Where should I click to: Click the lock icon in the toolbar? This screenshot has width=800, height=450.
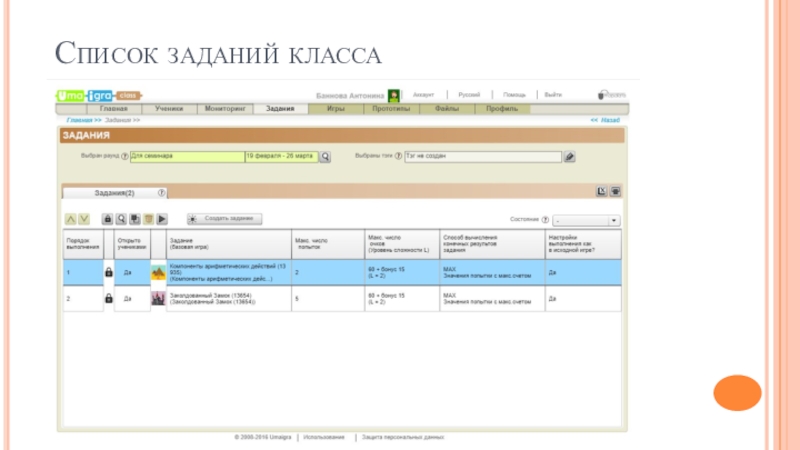point(107,219)
